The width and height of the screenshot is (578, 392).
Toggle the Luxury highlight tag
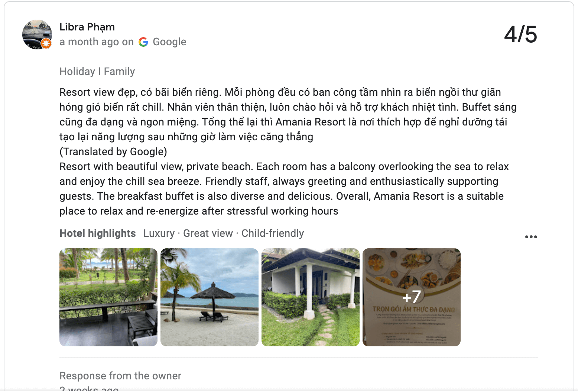click(159, 233)
